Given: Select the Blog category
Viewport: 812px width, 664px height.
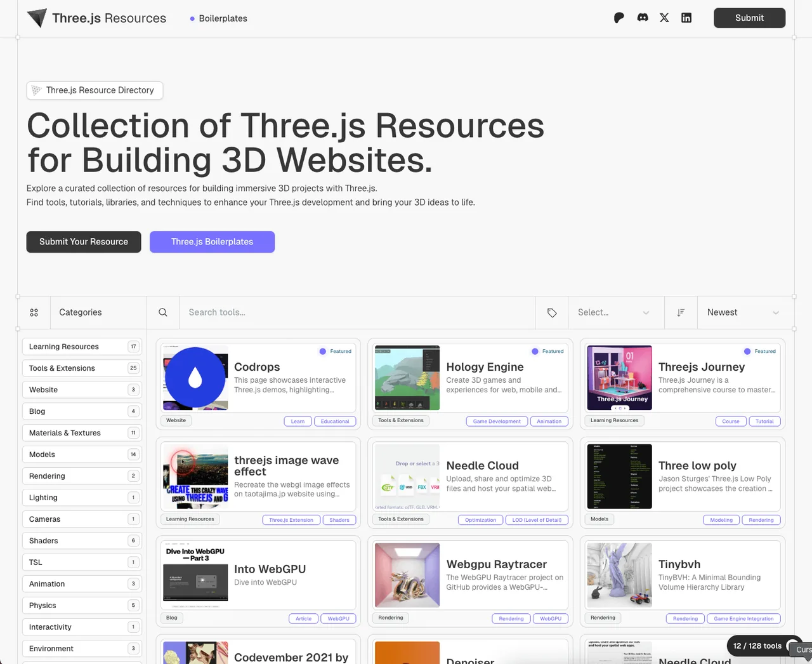Looking at the screenshot, I should (x=82, y=411).
